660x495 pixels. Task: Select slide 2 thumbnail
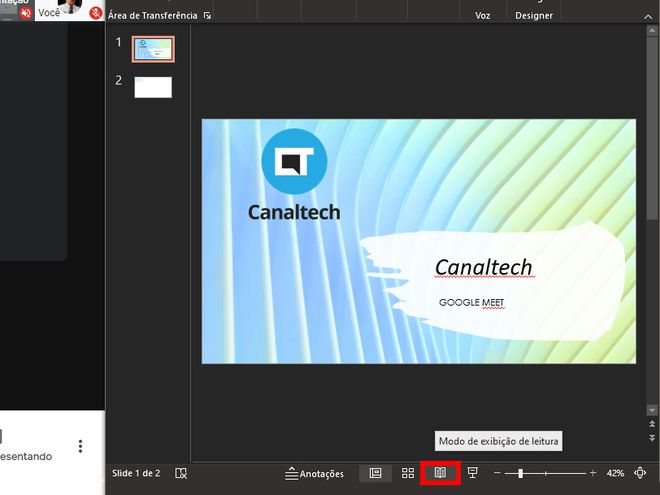point(153,87)
